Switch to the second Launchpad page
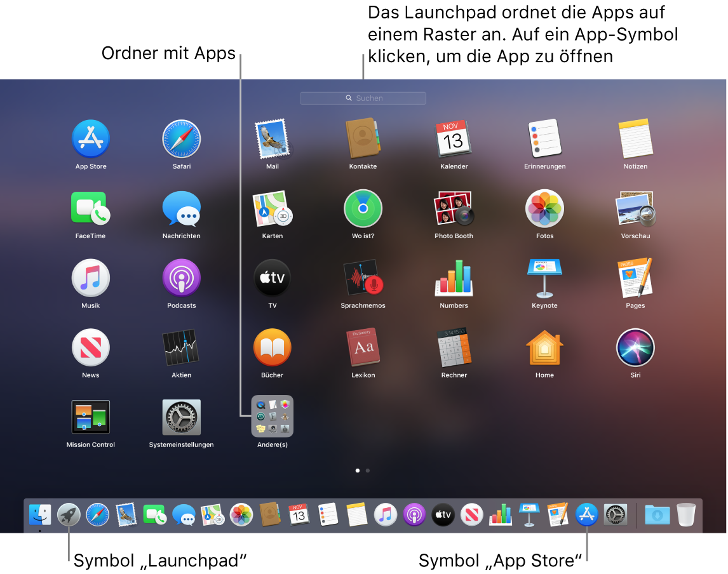 click(x=367, y=471)
